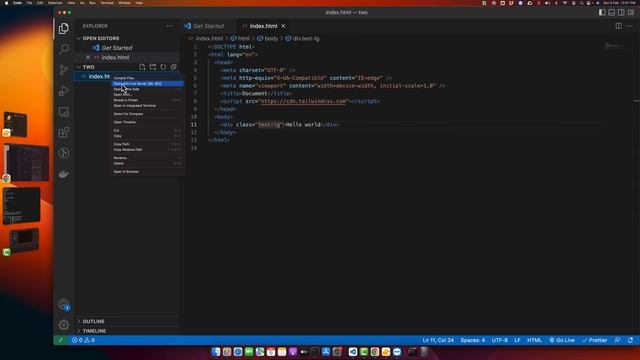Open index.html breadcrumb dropdown
Screen dimensions: 640x360
[x=206, y=38]
